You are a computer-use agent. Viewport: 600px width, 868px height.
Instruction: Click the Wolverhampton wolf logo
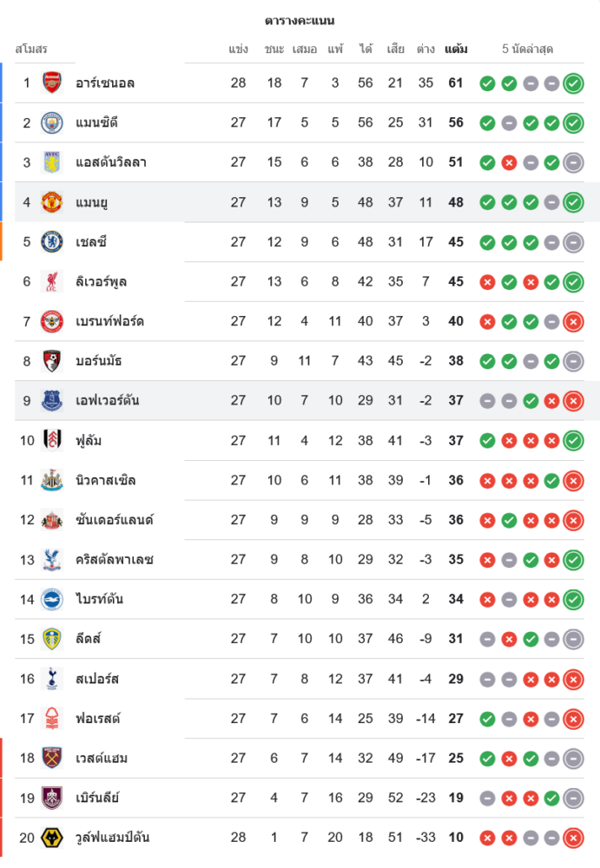click(x=52, y=838)
